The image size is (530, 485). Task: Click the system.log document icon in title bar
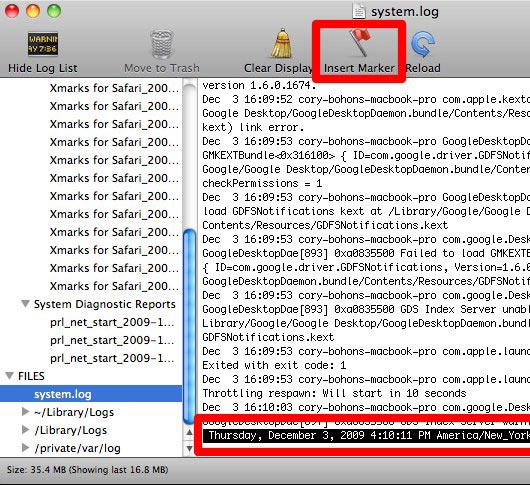point(359,11)
